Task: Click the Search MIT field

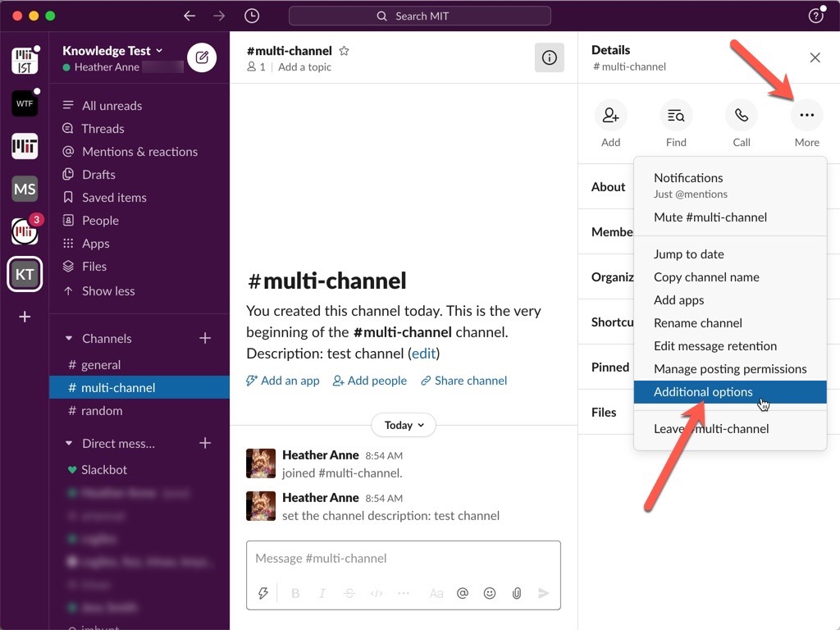Action: point(419,16)
